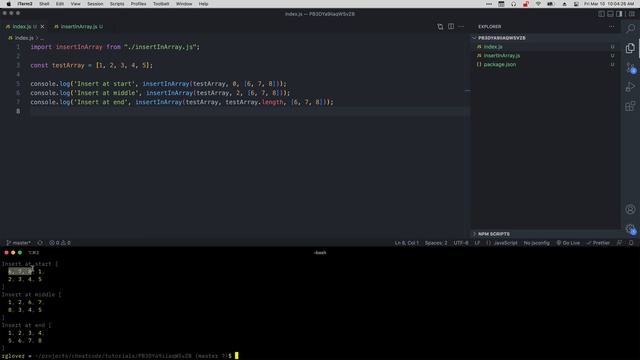Switch to the insertInArray.js tab

tap(79, 27)
